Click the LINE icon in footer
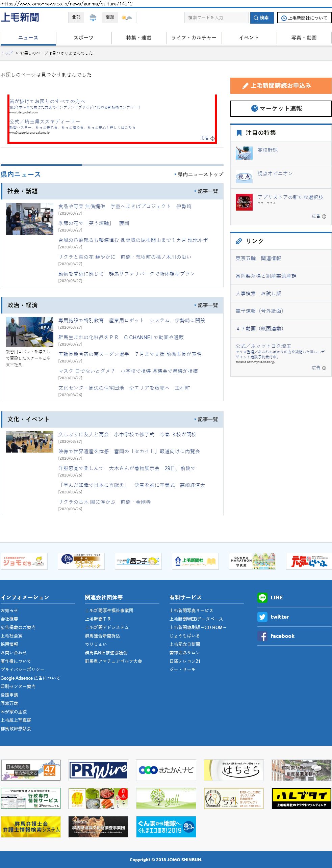Image resolution: width=332 pixels, height=868 pixels. coord(262,597)
